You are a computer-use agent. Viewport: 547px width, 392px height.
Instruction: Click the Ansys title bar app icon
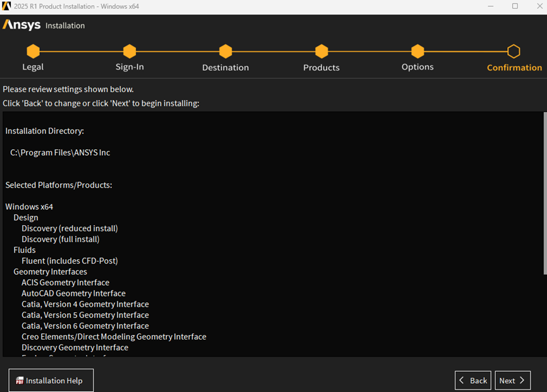click(6, 6)
